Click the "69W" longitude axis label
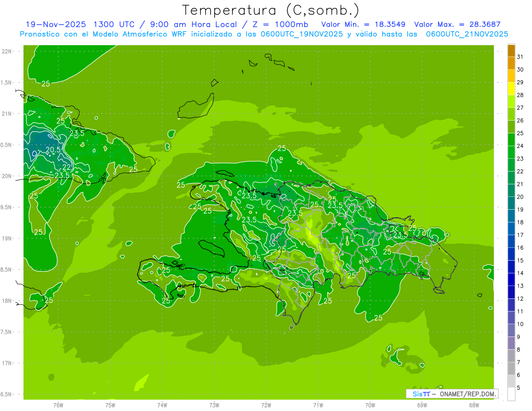 pyautogui.click(x=422, y=405)
